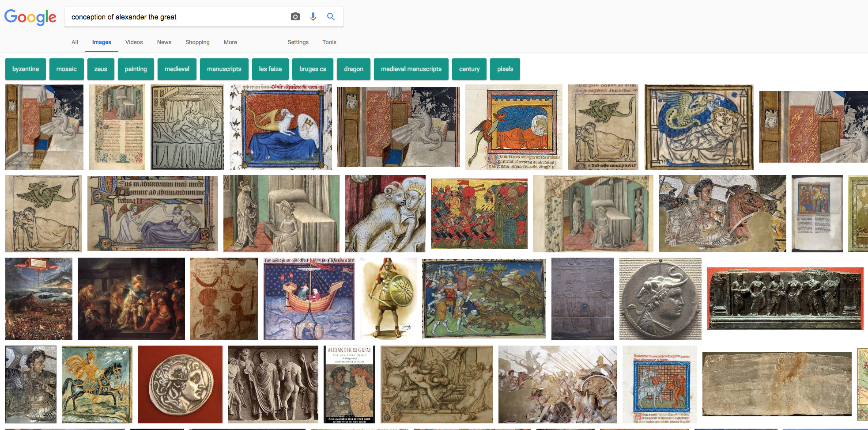Open knights fighting dragons miniature thumbnail
The image size is (868, 430).
(484, 299)
